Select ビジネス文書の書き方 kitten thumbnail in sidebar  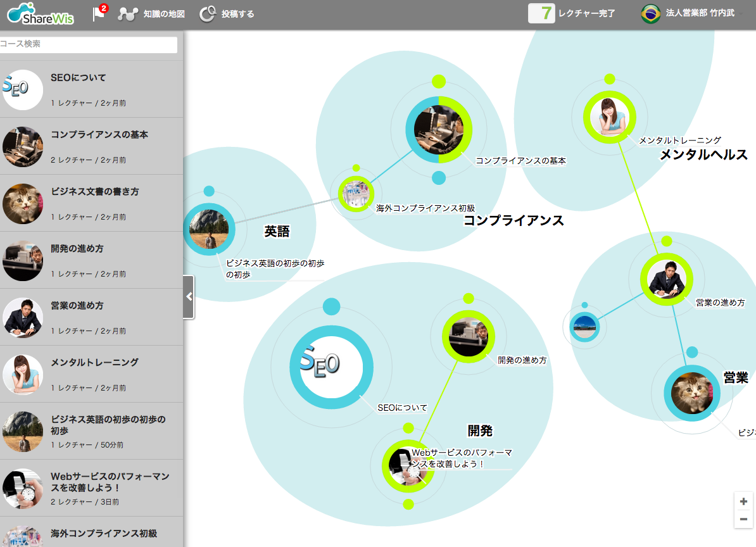click(x=23, y=204)
